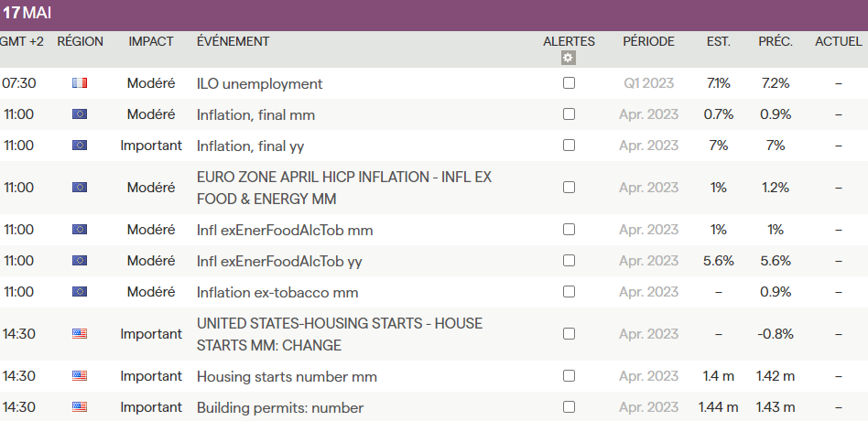
Task: Check the alert box for Building permits: number
Action: pos(569,407)
